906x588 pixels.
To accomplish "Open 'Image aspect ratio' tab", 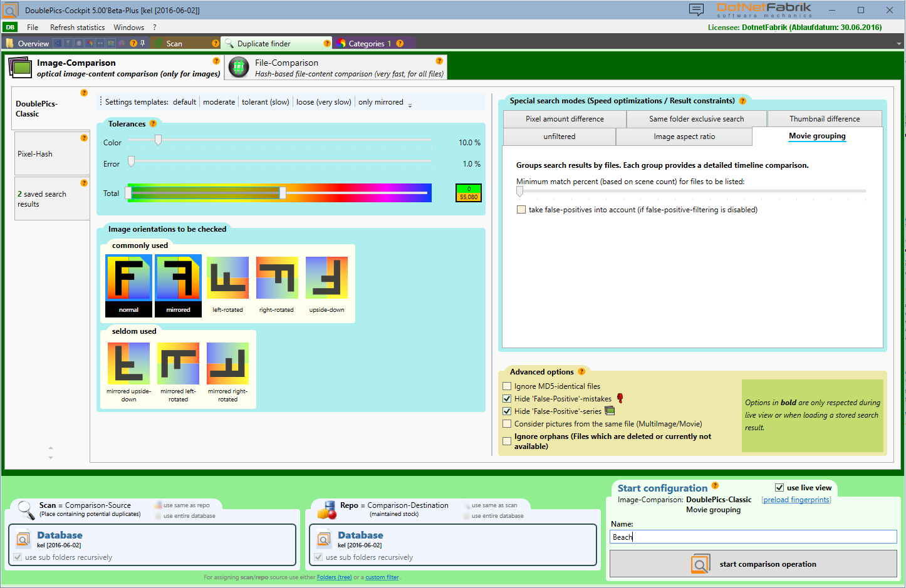I will 684,137.
